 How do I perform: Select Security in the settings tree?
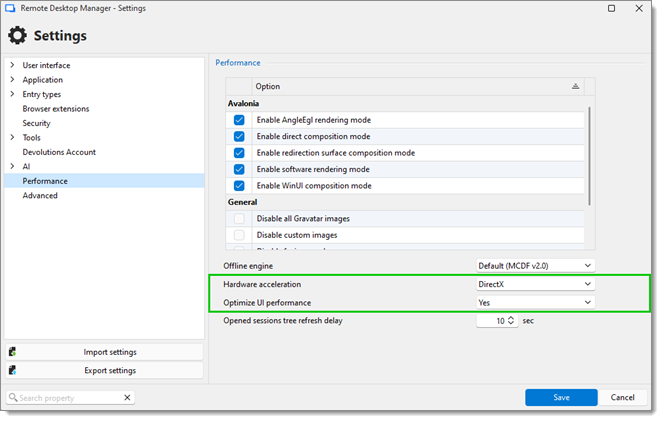(x=36, y=123)
